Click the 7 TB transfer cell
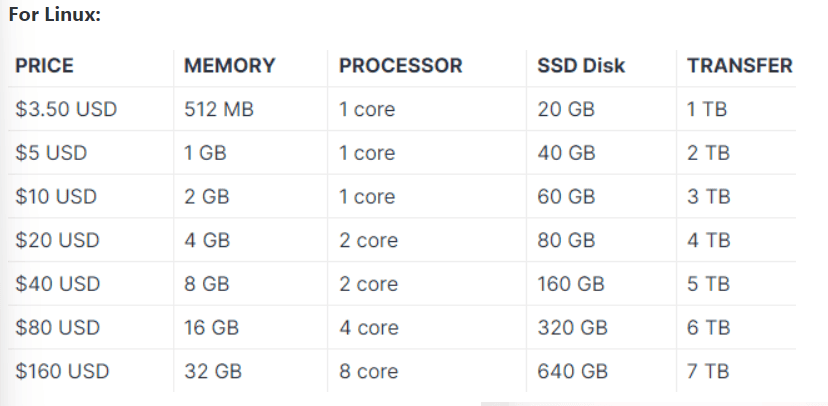828x406 pixels. (x=708, y=371)
